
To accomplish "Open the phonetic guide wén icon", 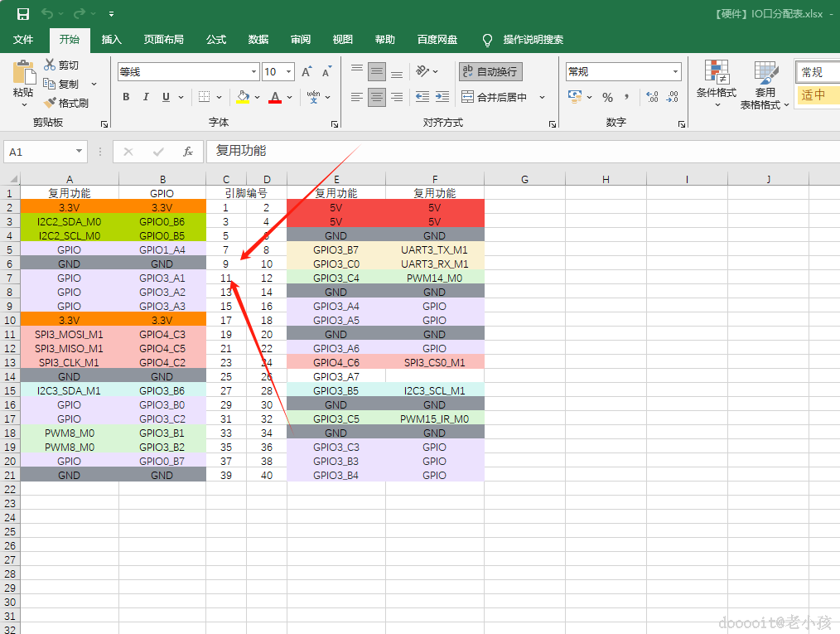I will tap(314, 97).
